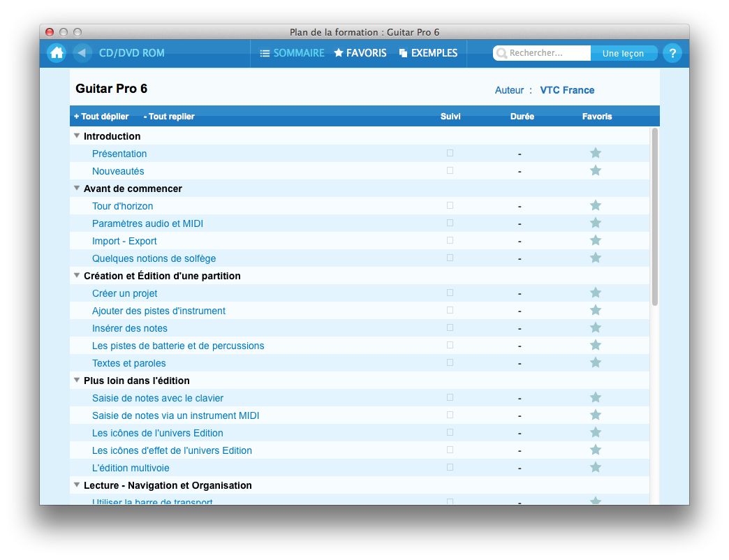Check Suivi box for Tour d'horizon
The height and width of the screenshot is (560, 729).
[450, 205]
